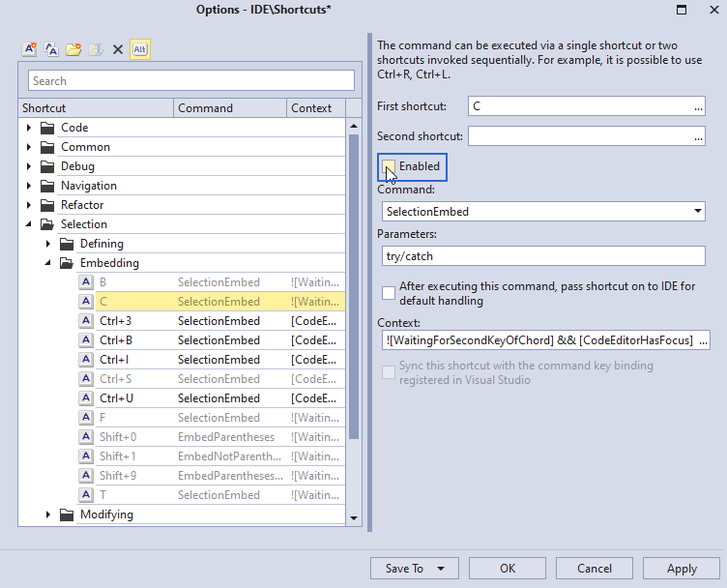Click the Duplicate Shortcut toolbar icon
Image resolution: width=727 pixels, height=588 pixels.
[51, 49]
